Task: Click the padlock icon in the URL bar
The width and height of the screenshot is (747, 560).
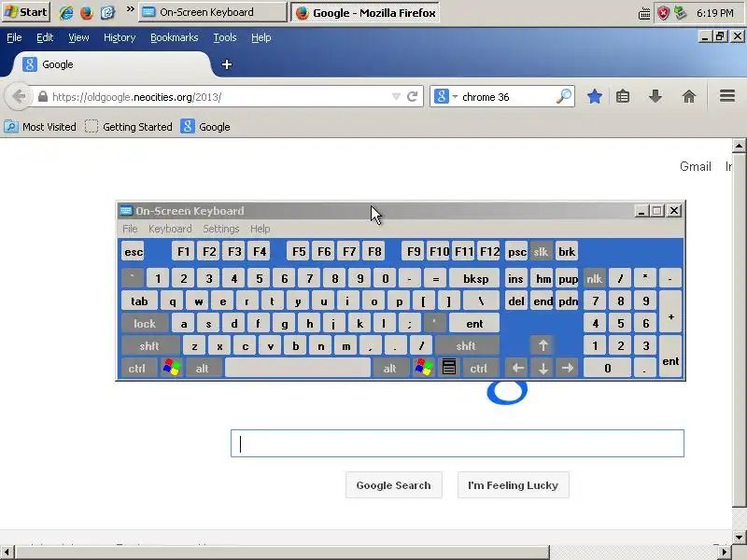Action: (42, 97)
